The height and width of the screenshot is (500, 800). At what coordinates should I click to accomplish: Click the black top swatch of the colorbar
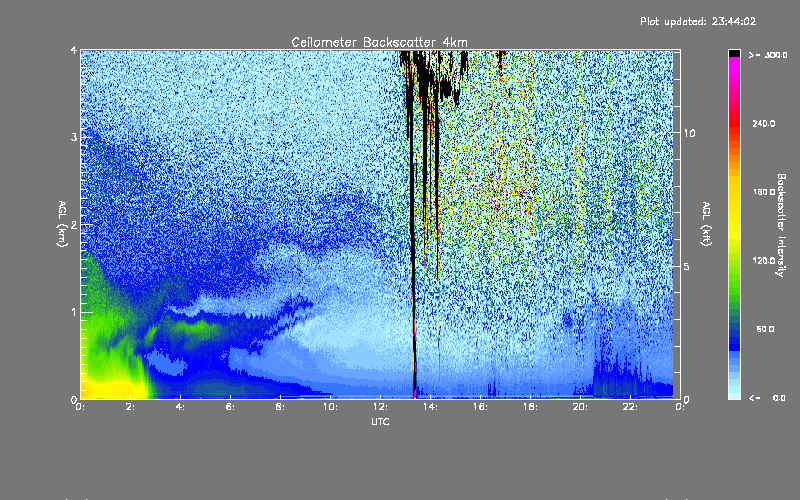tap(734, 53)
